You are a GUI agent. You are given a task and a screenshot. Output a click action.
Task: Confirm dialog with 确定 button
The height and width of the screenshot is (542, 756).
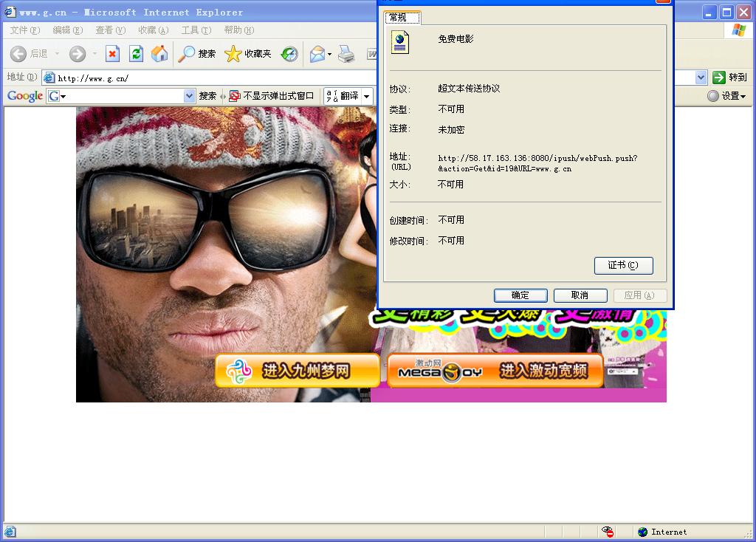(x=520, y=295)
